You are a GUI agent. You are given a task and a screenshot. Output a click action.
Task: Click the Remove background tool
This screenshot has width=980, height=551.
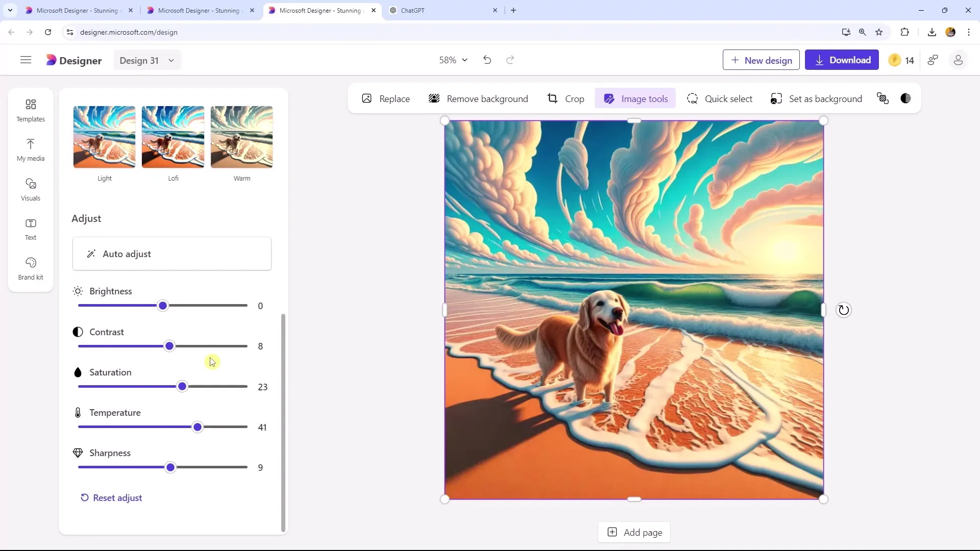[479, 99]
